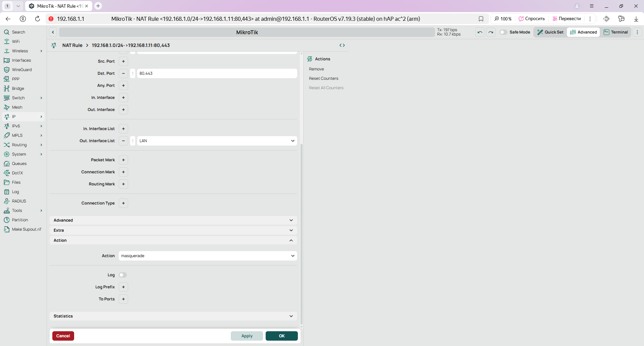Viewport: 644px width, 346px height.
Task: Add a Src. Port with plus button
Action: pyautogui.click(x=123, y=61)
